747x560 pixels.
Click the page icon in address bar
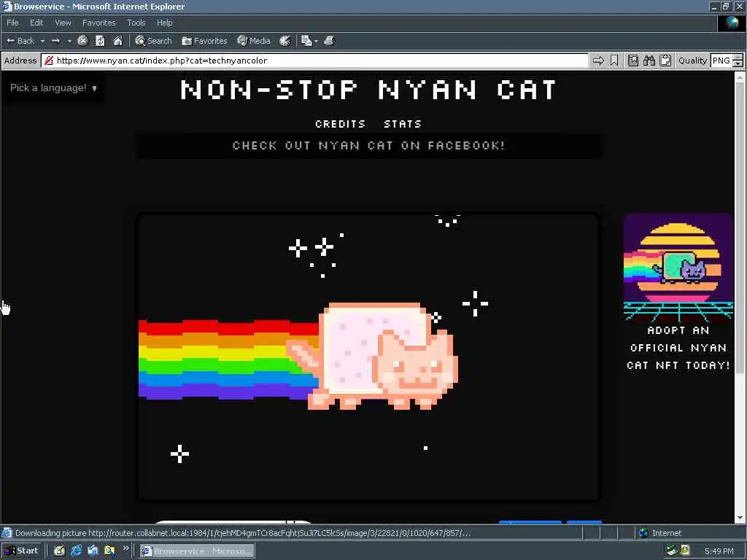pyautogui.click(x=49, y=61)
